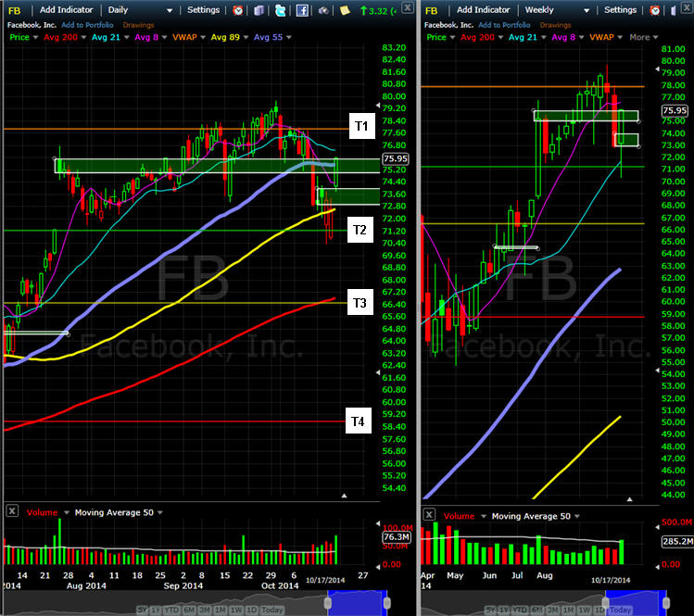Expand the Avg 8 options in Weekly chart
This screenshot has width=694, height=616.
(581, 38)
